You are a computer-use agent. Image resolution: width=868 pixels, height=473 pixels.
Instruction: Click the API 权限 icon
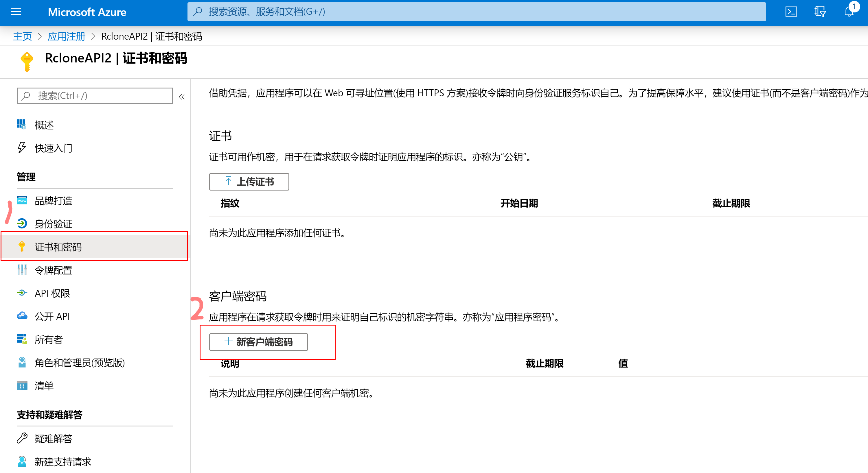22,293
